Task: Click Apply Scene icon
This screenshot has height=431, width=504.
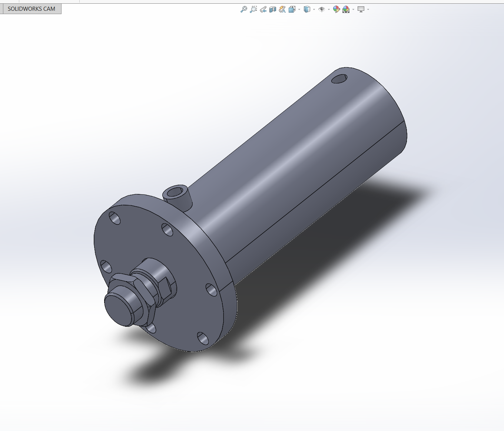Action: [x=346, y=9]
